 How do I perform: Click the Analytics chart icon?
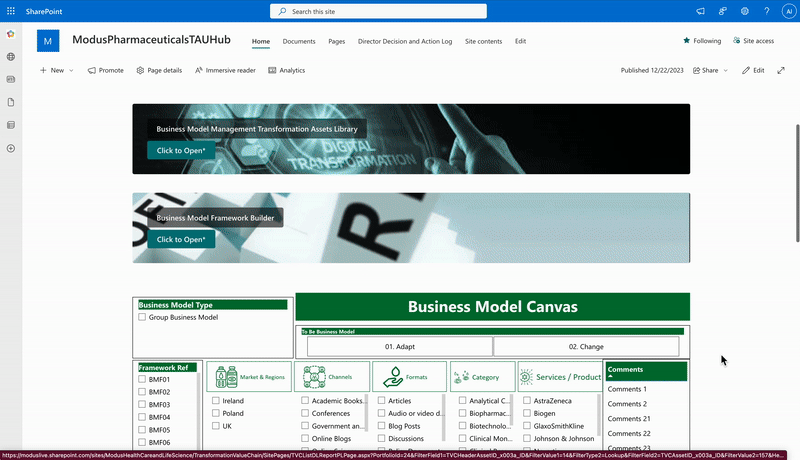[272, 70]
